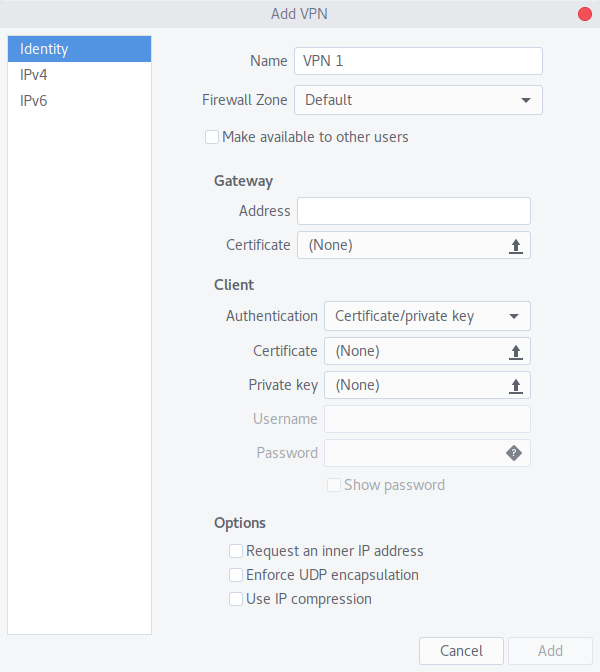The image size is (600, 672).
Task: Focus the VPN Name text field
Action: 418,61
